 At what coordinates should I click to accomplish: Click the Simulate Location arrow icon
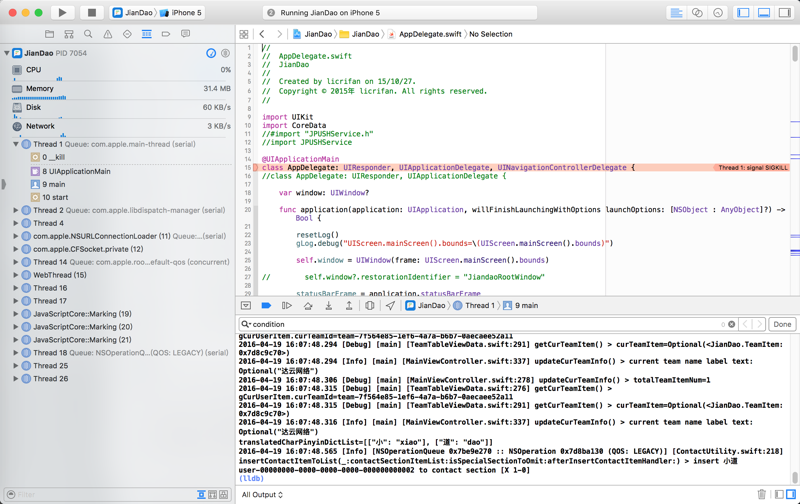tap(390, 306)
